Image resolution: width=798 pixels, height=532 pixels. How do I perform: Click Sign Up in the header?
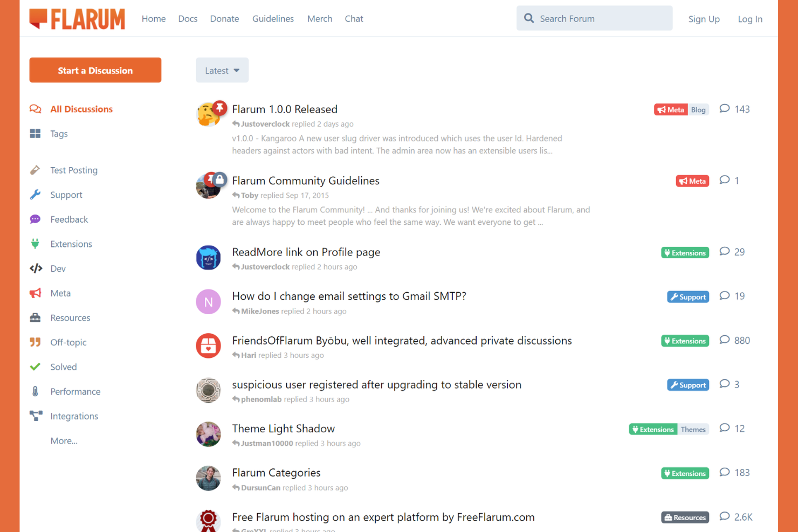point(704,19)
